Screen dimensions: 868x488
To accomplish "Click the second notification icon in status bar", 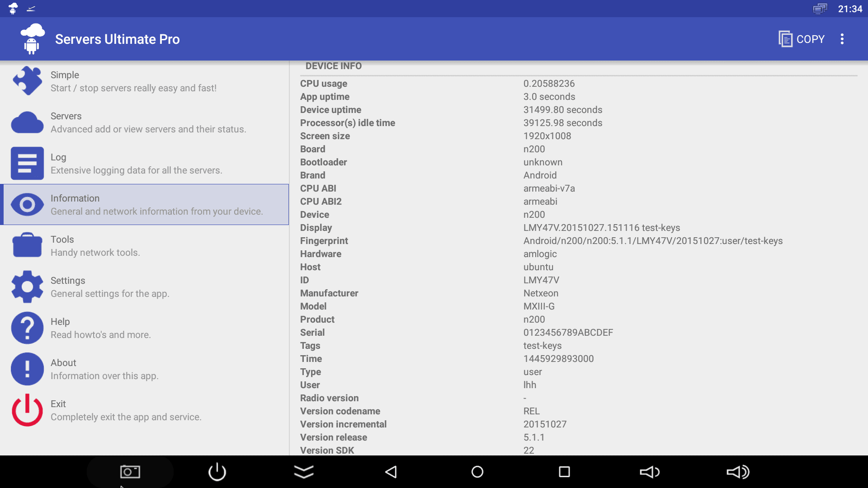I will pos(31,9).
